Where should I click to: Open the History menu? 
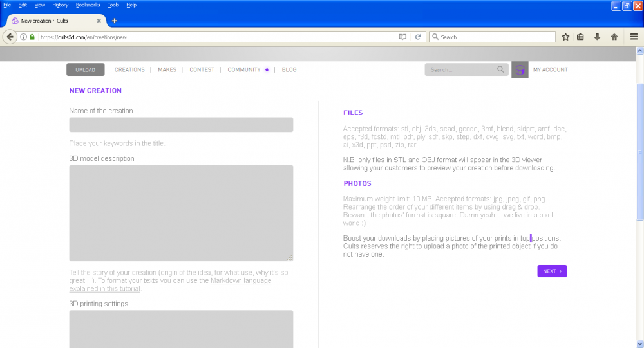tap(60, 5)
